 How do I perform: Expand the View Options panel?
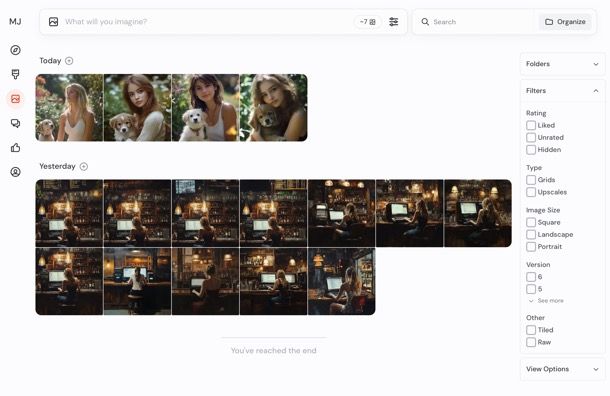tap(563, 369)
